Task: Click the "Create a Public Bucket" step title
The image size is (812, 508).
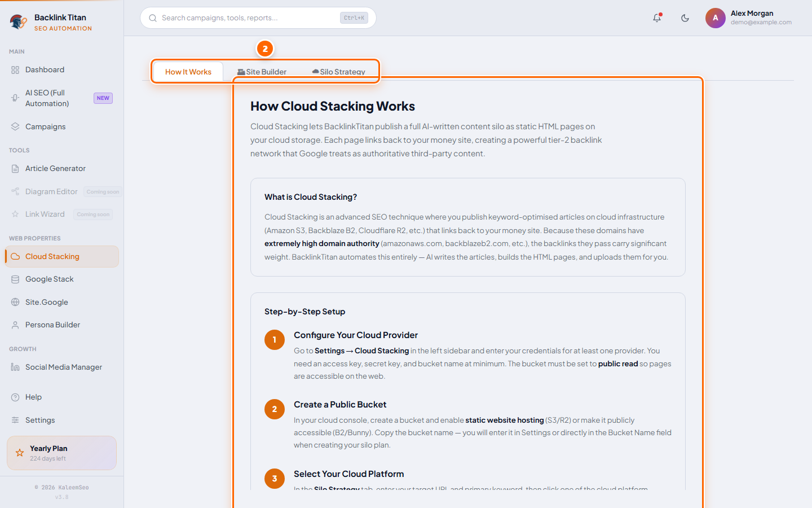Action: (340, 405)
